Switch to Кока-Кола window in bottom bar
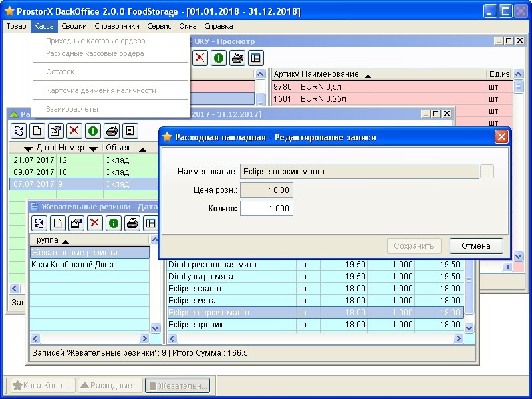Screen dimensions: 532x399 click(x=42, y=386)
